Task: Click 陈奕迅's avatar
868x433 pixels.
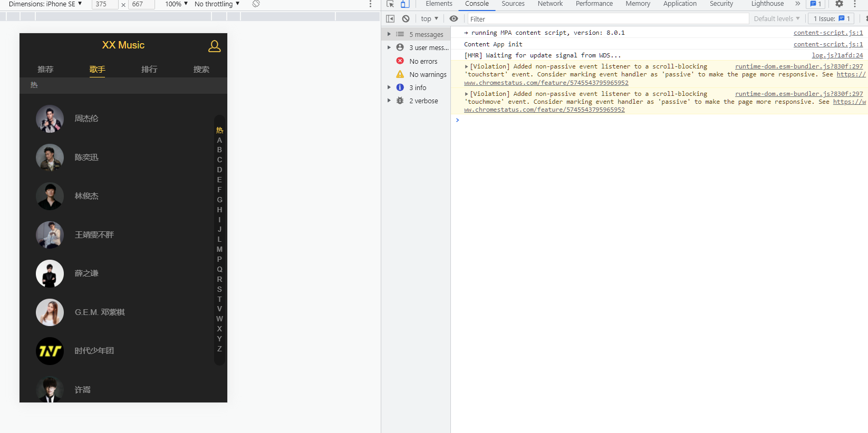Action: pos(50,158)
